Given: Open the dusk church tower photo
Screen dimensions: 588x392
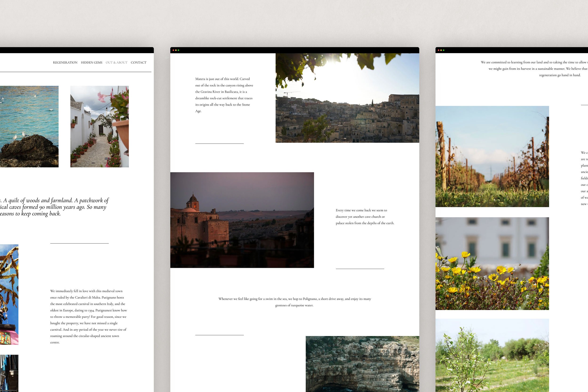Looking at the screenshot, I should pos(242,220).
